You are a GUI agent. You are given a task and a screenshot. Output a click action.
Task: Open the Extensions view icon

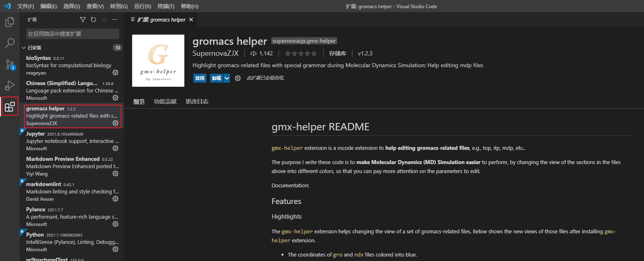tap(10, 107)
